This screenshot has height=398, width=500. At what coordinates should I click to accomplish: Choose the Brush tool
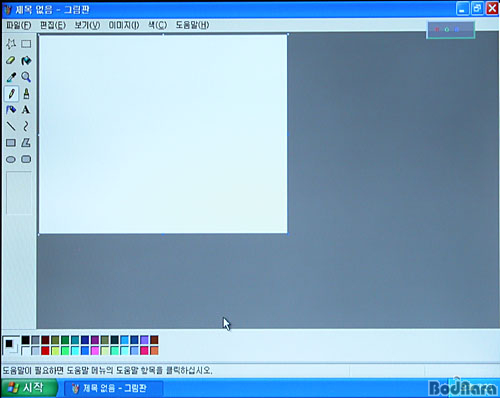click(x=26, y=94)
